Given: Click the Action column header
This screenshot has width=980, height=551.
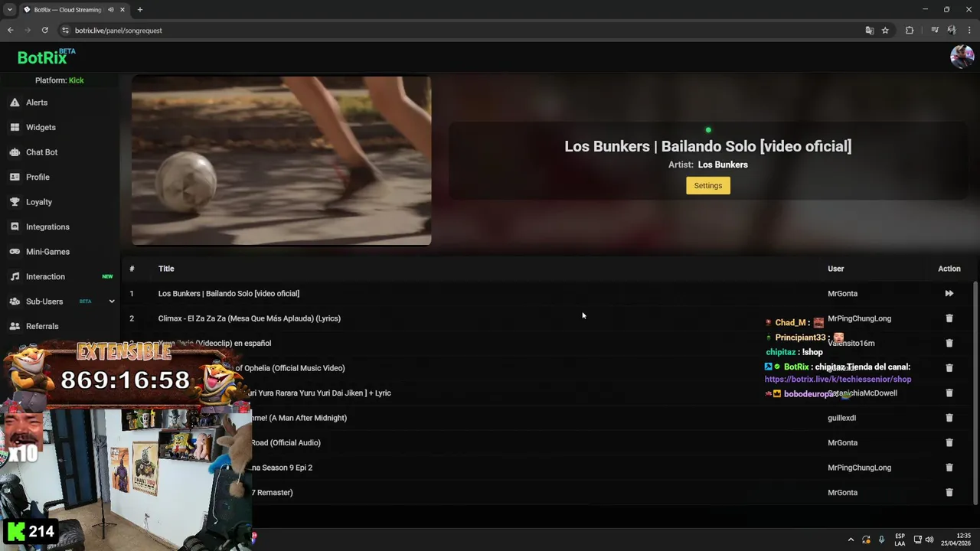Looking at the screenshot, I should (949, 269).
